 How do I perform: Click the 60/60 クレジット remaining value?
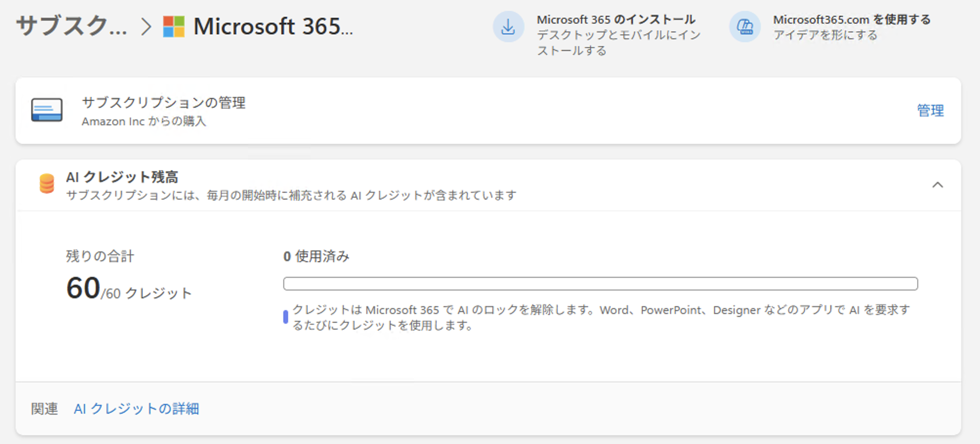129,289
